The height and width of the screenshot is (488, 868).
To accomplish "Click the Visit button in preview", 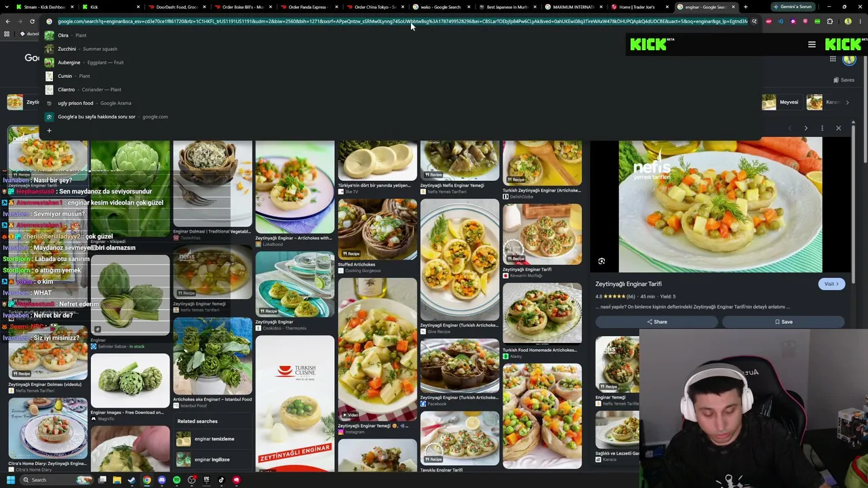I will (x=831, y=284).
